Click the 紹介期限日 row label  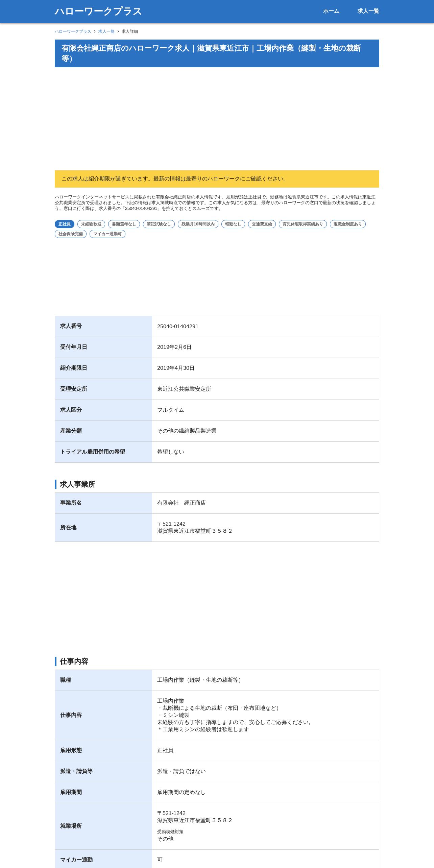coord(74,368)
